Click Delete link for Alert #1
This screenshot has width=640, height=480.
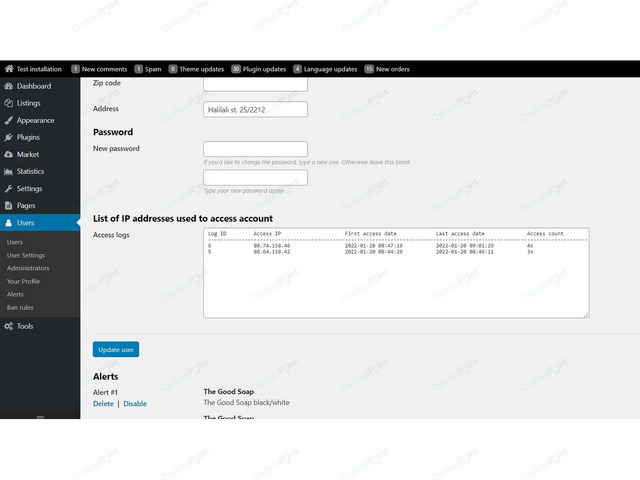103,404
